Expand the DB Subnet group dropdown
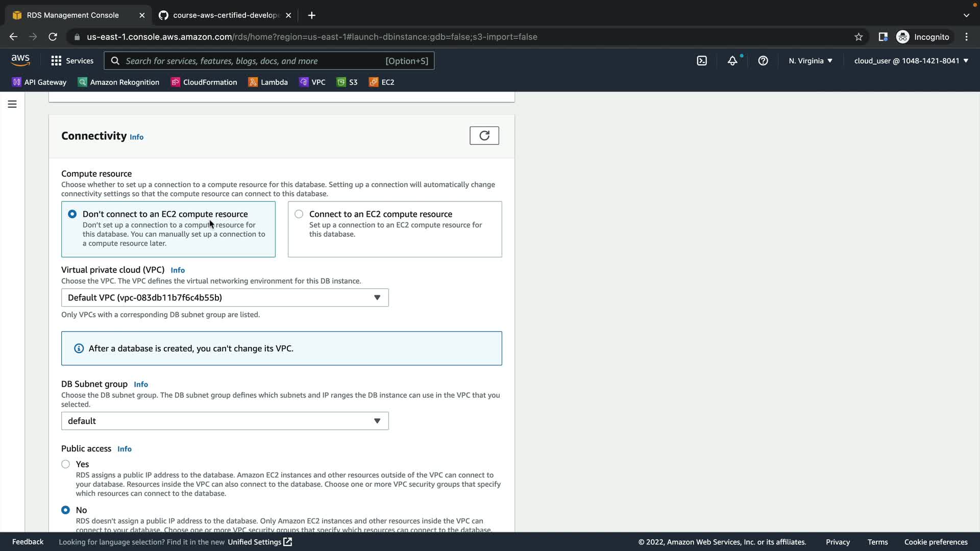Screen dimensions: 980x551 pos(225,421)
